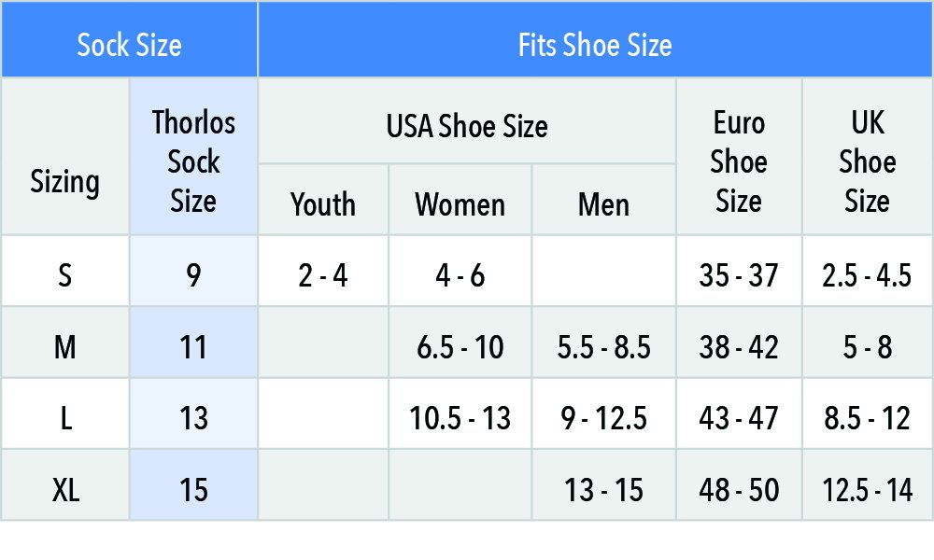Select the Youth column header

coord(323,200)
